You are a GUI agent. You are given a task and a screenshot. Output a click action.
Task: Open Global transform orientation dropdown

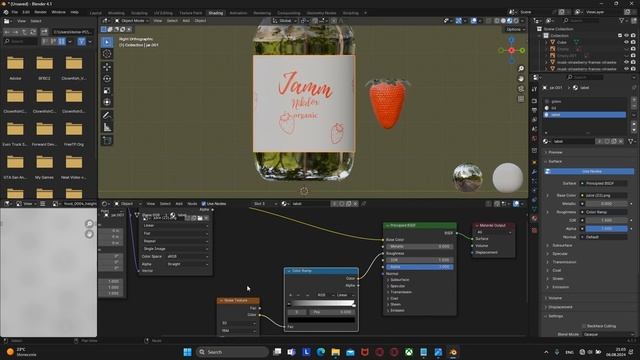click(284, 20)
